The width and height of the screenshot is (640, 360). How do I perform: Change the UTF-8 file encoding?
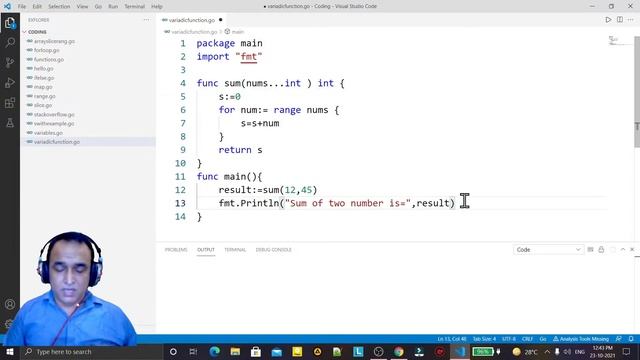point(509,339)
